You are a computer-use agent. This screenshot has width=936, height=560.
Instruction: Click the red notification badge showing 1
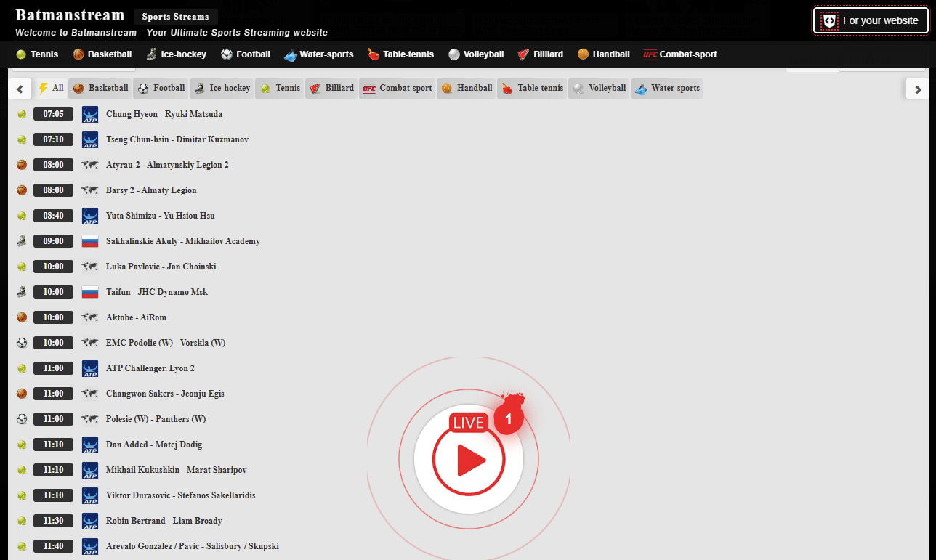[509, 419]
